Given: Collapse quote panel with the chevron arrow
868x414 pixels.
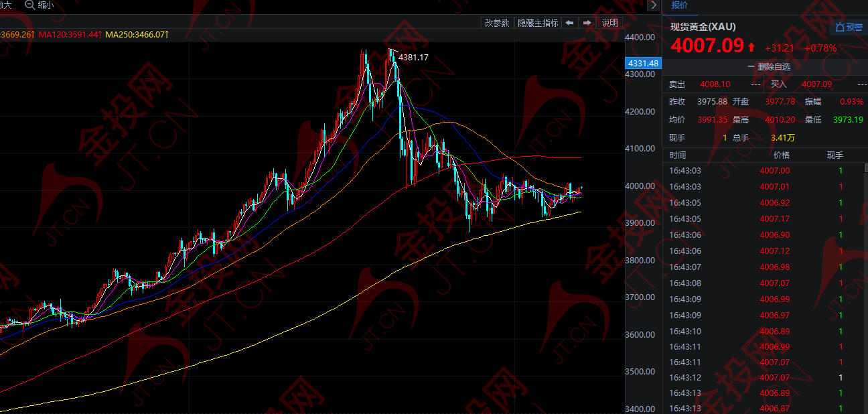Looking at the screenshot, I should 654,5.
